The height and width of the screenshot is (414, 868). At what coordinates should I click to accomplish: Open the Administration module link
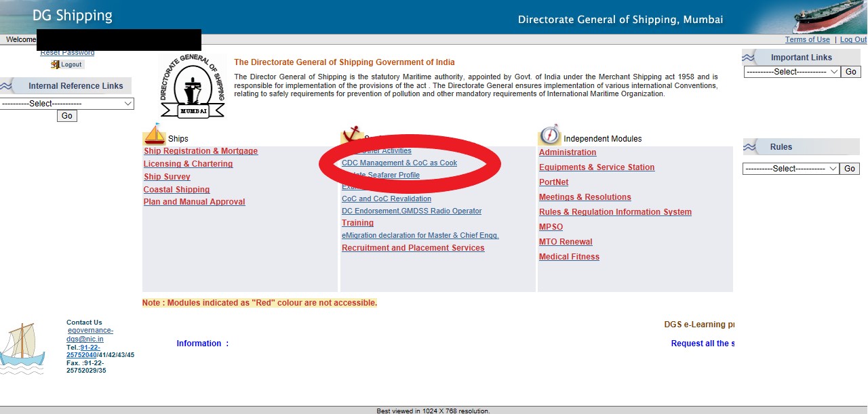pos(568,152)
